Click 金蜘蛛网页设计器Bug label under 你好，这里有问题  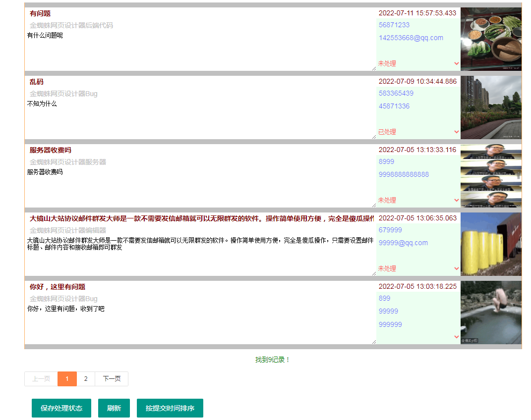63,299
